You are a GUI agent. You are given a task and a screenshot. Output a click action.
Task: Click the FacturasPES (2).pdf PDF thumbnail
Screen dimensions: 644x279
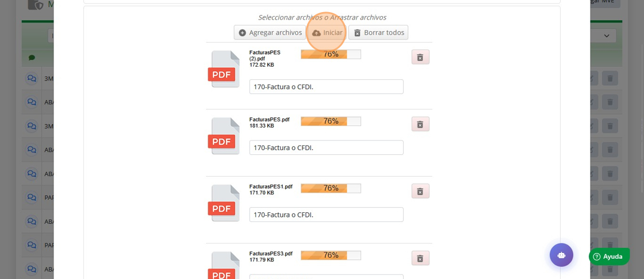(x=223, y=70)
